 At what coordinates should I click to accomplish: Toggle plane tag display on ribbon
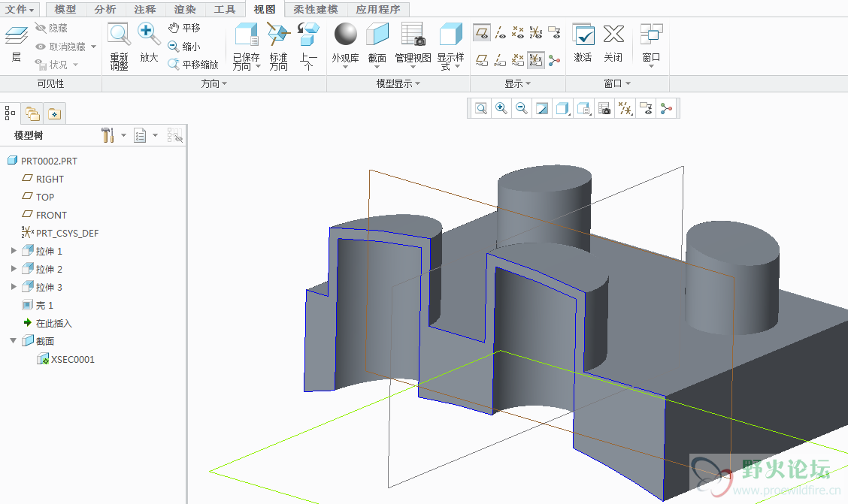coord(482,60)
